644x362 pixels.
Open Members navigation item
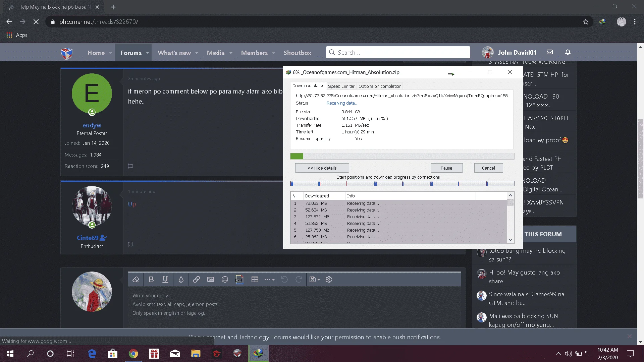pos(254,53)
